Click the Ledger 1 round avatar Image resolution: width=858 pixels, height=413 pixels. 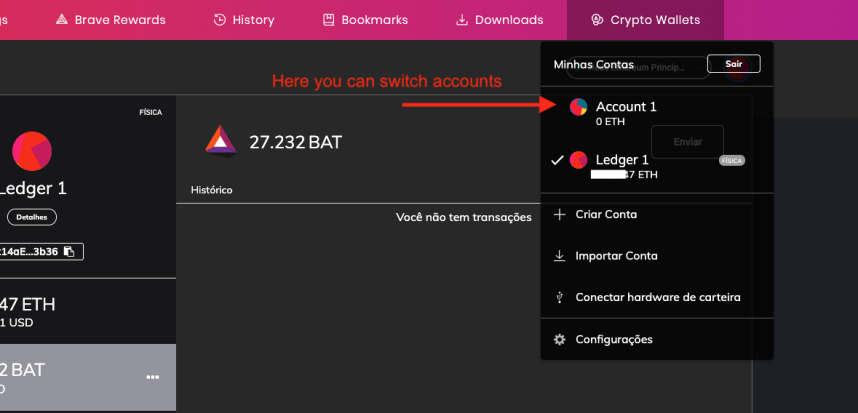[32, 152]
